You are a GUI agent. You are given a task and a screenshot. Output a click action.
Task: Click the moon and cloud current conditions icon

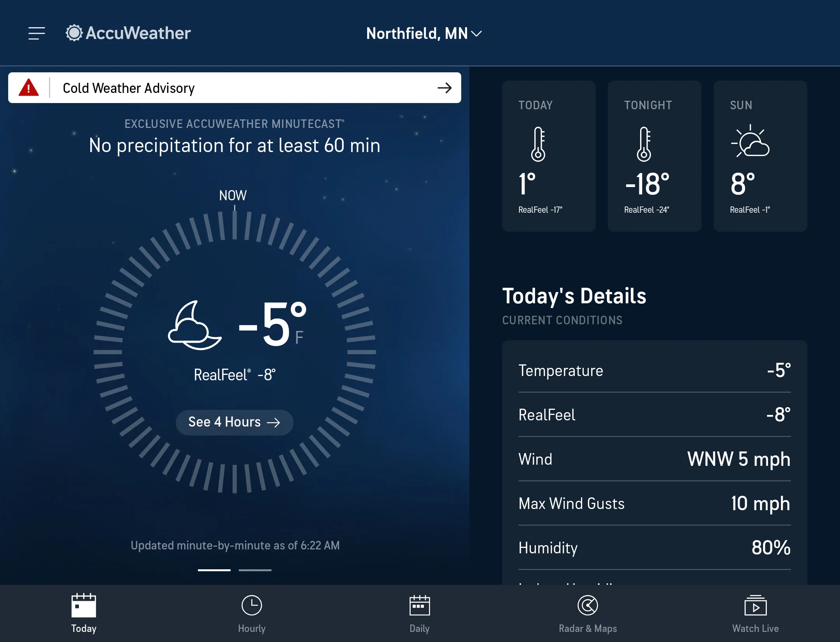[x=195, y=325]
